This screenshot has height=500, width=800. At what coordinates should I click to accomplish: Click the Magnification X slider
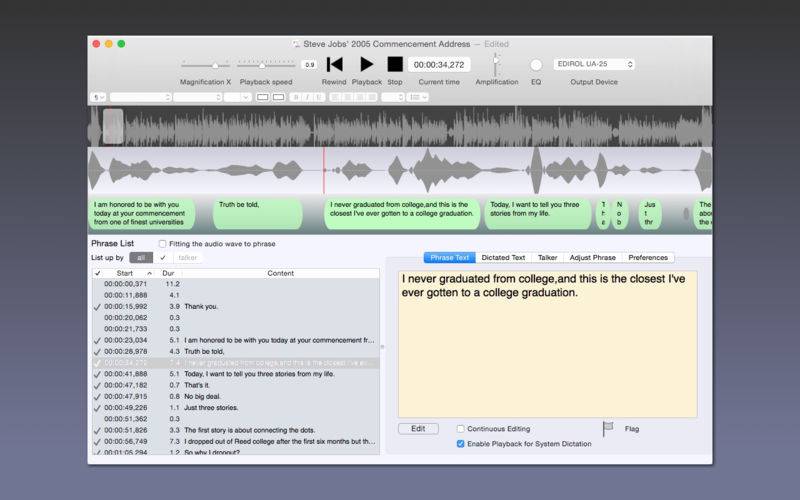(206, 65)
